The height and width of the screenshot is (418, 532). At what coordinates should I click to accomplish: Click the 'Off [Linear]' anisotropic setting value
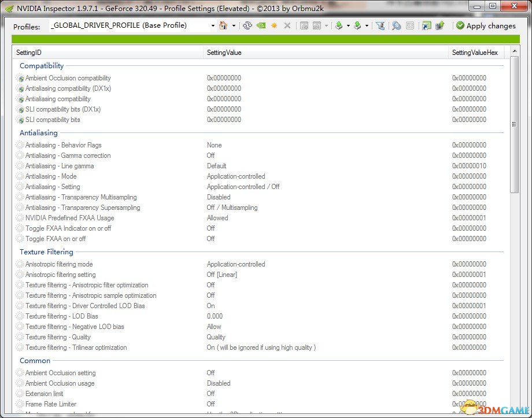pyautogui.click(x=222, y=275)
